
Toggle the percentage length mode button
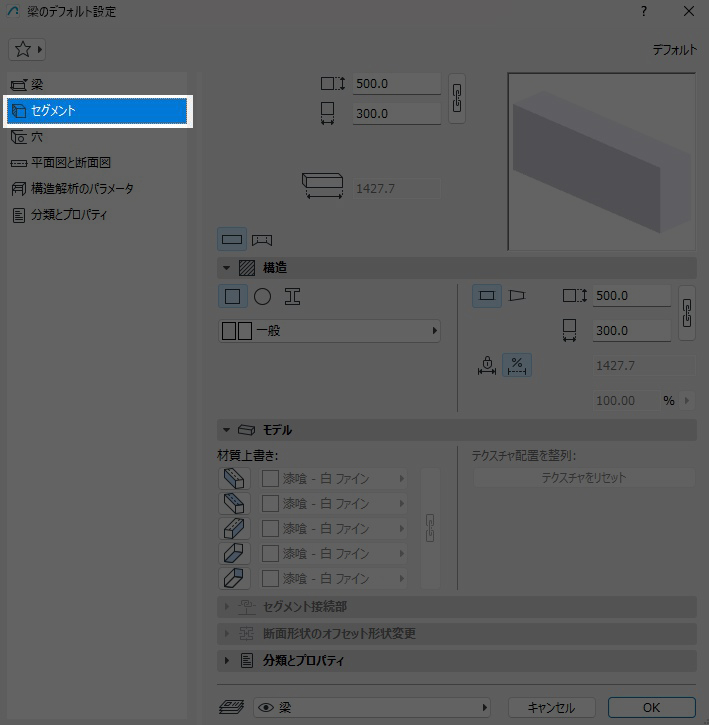(517, 366)
